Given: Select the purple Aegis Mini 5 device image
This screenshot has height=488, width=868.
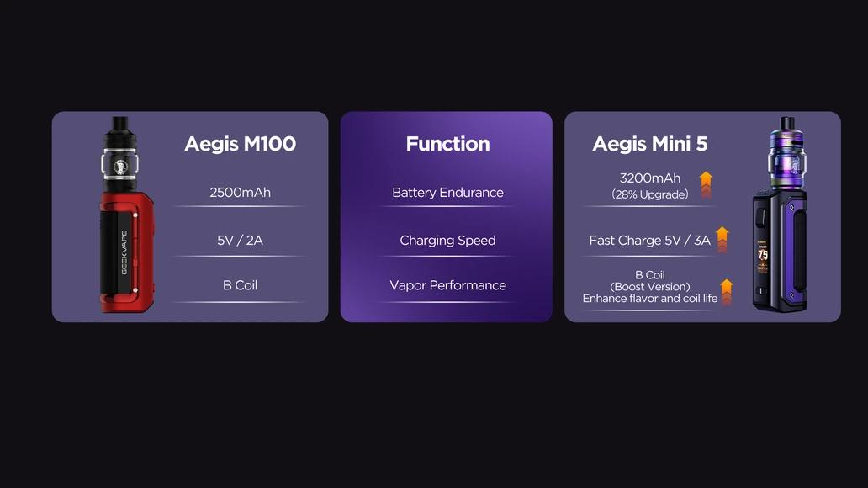Looking at the screenshot, I should click(x=780, y=215).
